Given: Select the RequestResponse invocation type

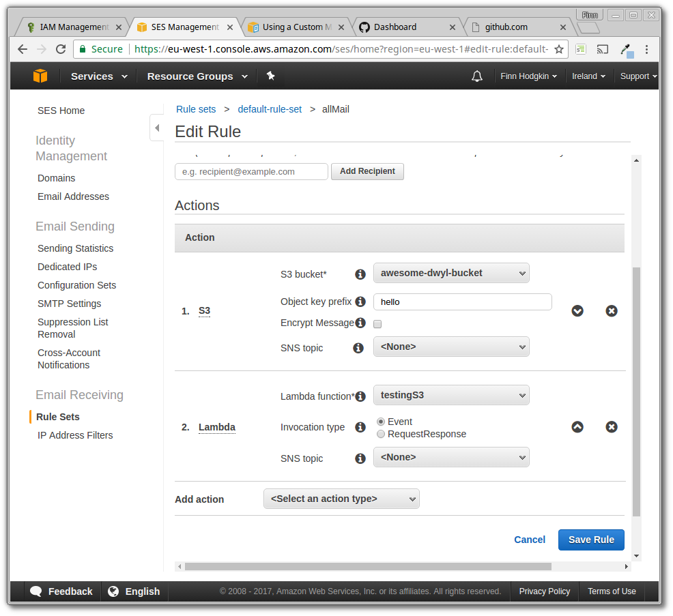Looking at the screenshot, I should [381, 433].
